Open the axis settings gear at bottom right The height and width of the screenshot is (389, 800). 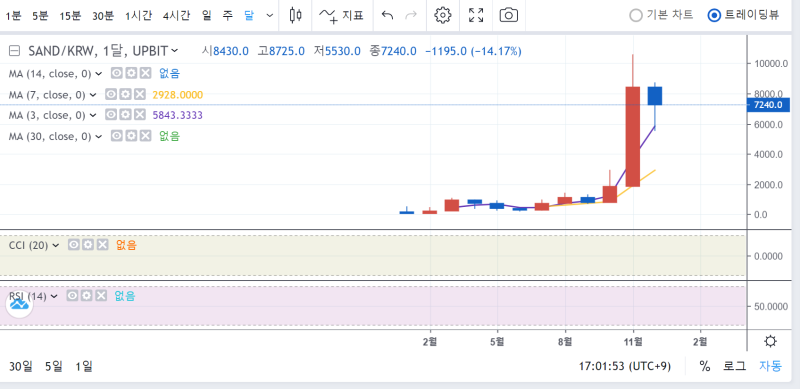(770, 341)
